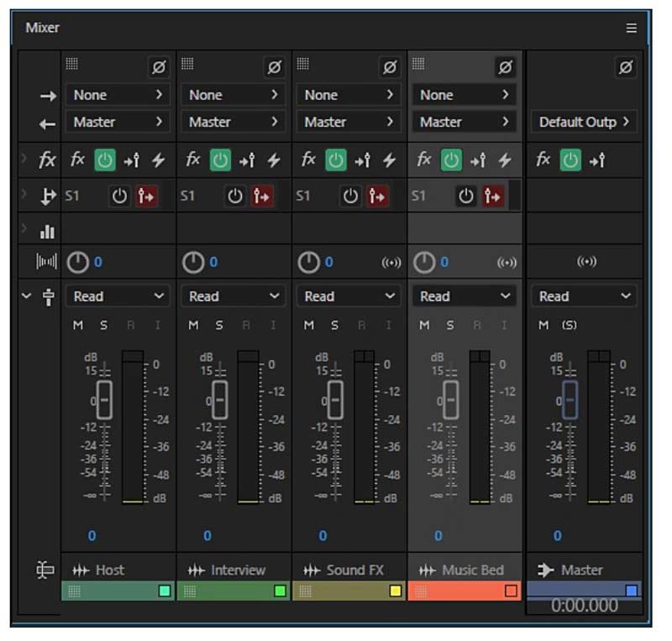This screenshot has height=641, width=672.
Task: Mute the Sound FX track
Action: point(308,325)
